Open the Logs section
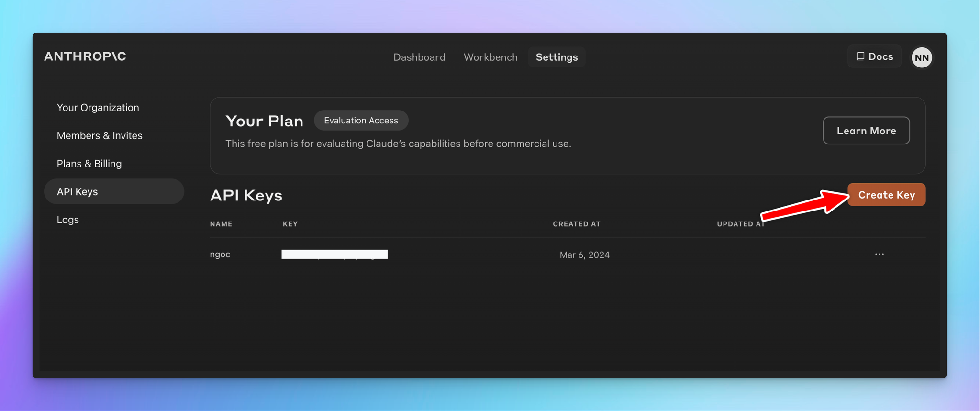This screenshot has width=980, height=411. point(68,220)
